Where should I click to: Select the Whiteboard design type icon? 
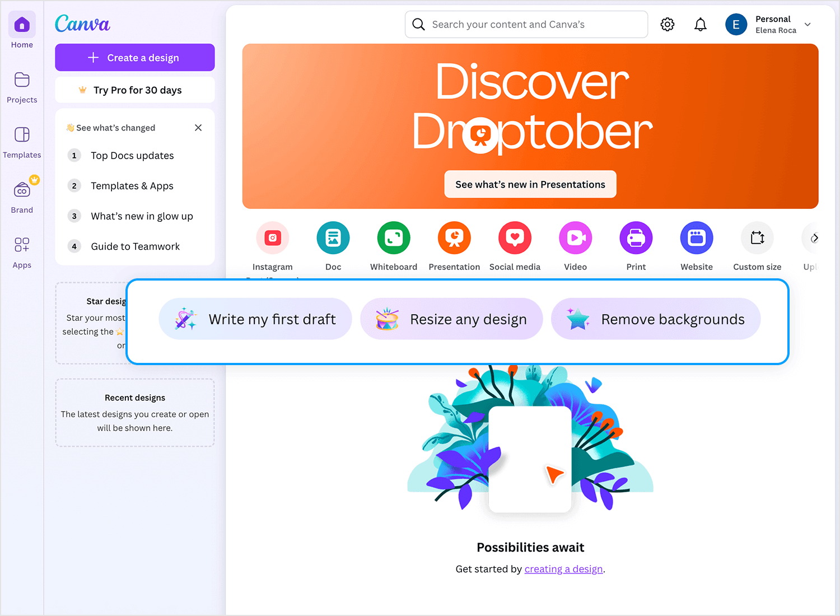394,238
